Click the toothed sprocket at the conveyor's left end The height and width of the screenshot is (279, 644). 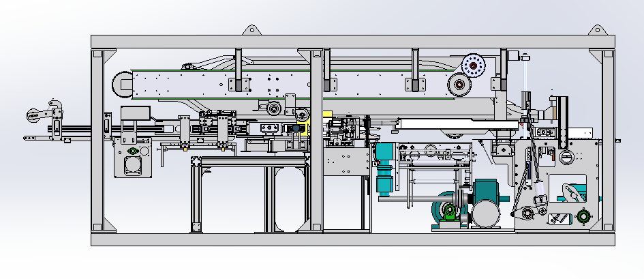[122, 84]
